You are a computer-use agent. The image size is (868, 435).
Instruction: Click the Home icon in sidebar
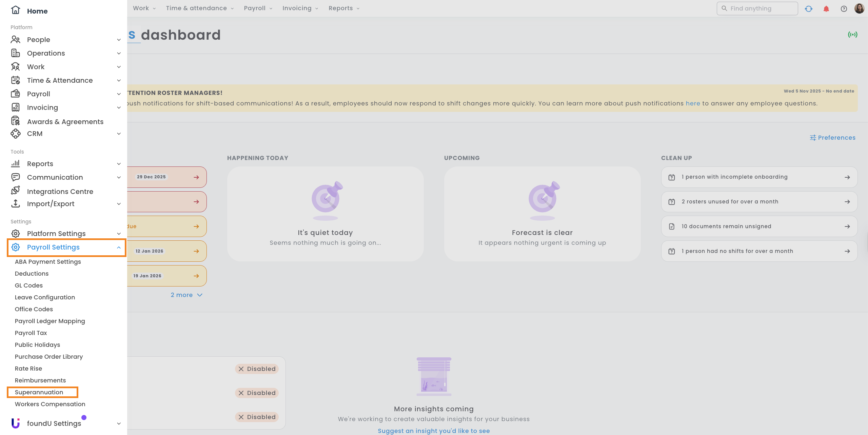pyautogui.click(x=16, y=10)
